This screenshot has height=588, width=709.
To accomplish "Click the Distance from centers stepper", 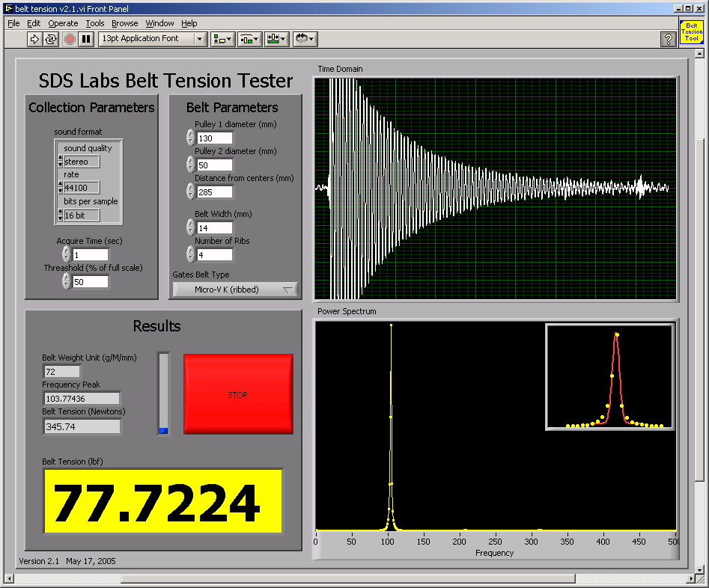I will point(190,192).
